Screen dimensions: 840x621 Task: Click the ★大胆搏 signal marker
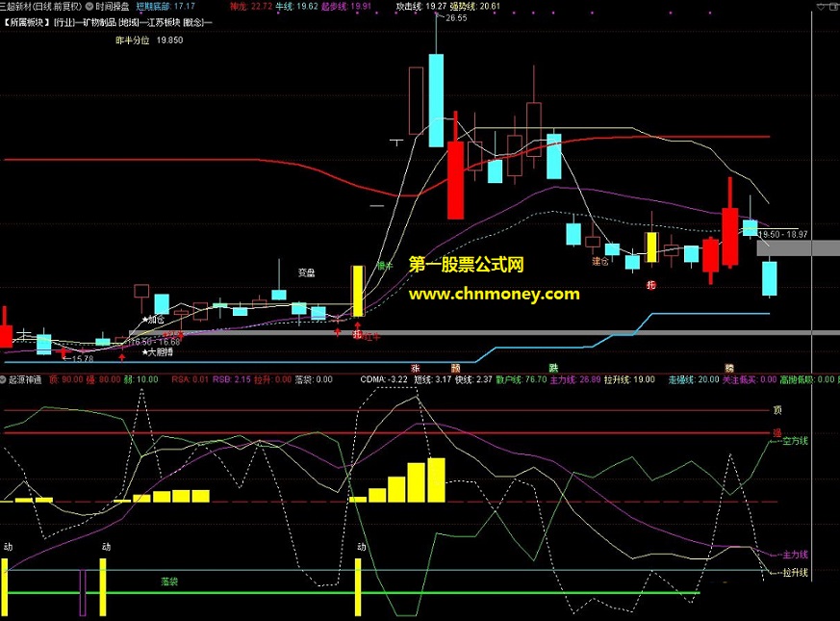click(x=158, y=352)
